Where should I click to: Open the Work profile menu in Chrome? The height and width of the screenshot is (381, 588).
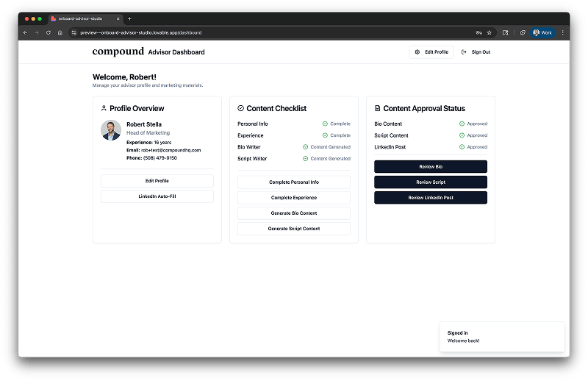click(x=542, y=32)
